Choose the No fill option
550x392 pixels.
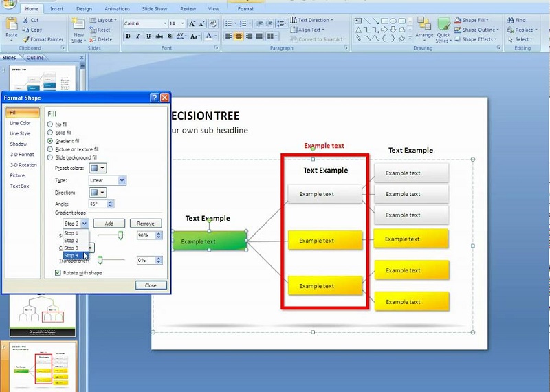[50, 124]
